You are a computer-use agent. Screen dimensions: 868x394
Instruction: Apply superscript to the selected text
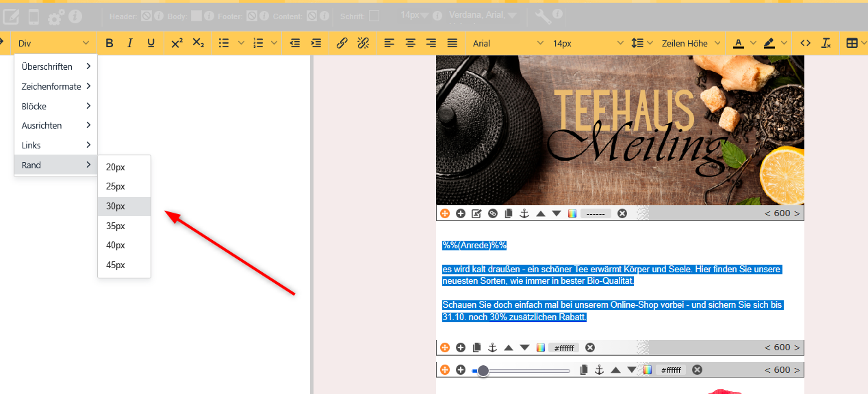pos(177,43)
